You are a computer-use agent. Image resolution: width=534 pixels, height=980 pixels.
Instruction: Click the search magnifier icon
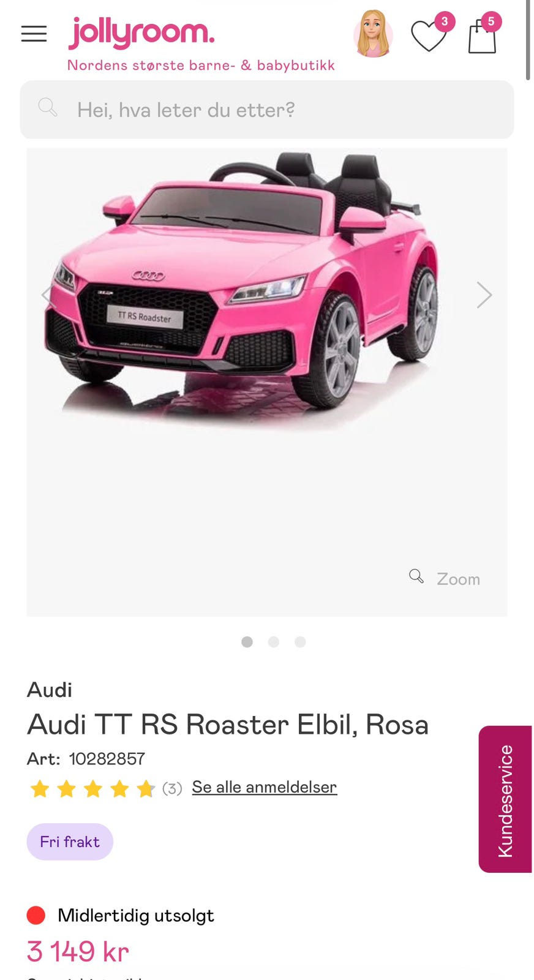tap(47, 107)
